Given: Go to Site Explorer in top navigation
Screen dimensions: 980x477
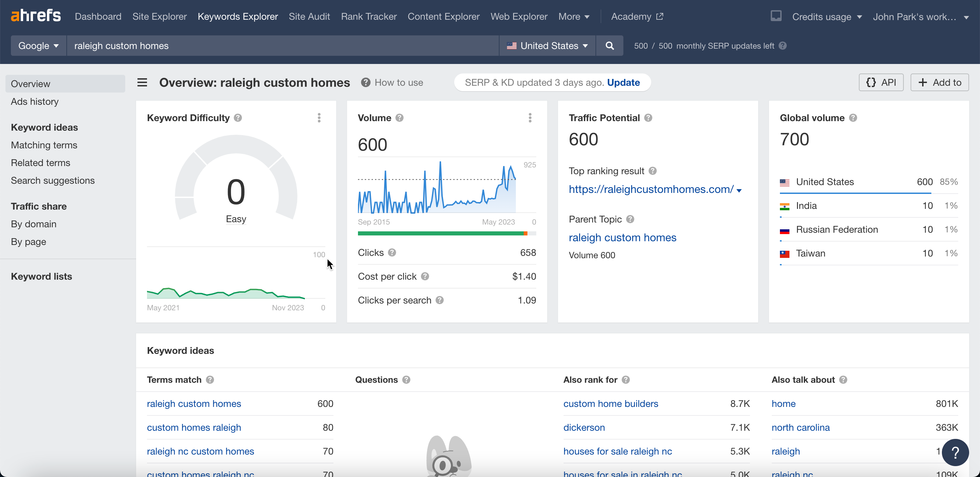Looking at the screenshot, I should (x=159, y=16).
